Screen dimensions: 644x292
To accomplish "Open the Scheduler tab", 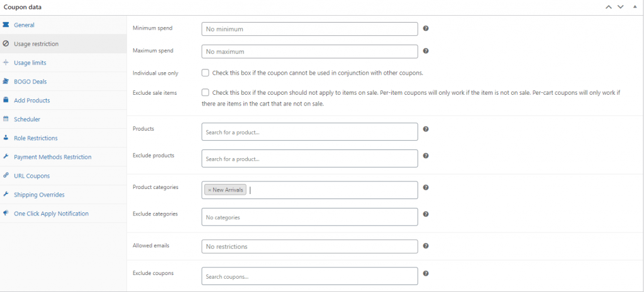I will click(27, 119).
